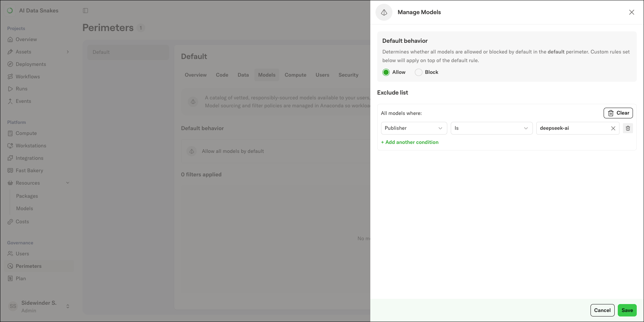Expand the Assets submenu chevron

click(68, 52)
